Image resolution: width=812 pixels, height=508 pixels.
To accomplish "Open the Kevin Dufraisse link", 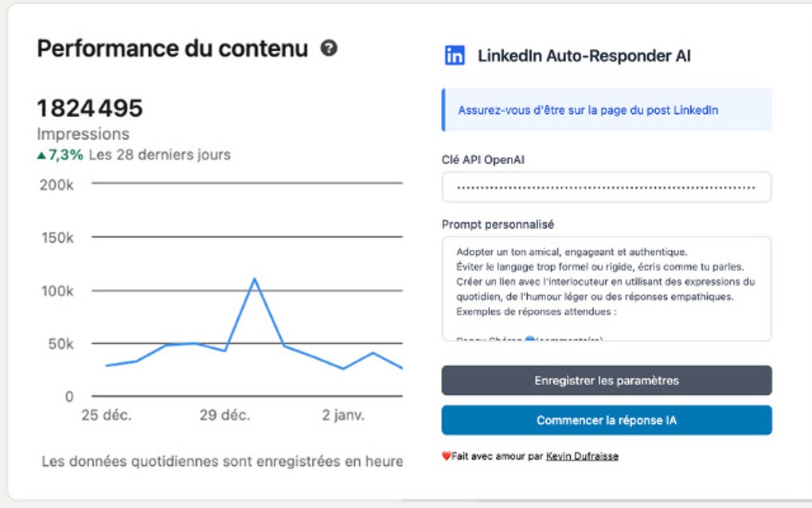I will [582, 455].
